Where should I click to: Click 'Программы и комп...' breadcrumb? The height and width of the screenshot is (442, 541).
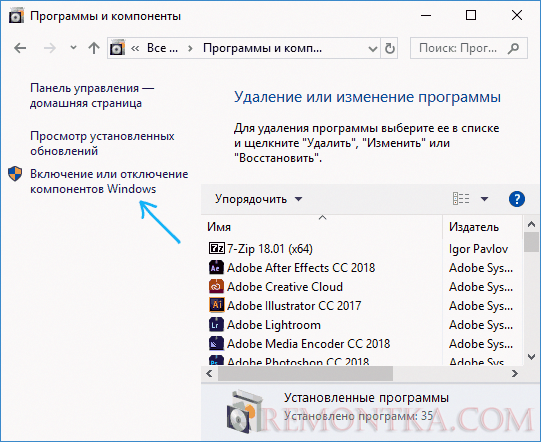click(262, 48)
